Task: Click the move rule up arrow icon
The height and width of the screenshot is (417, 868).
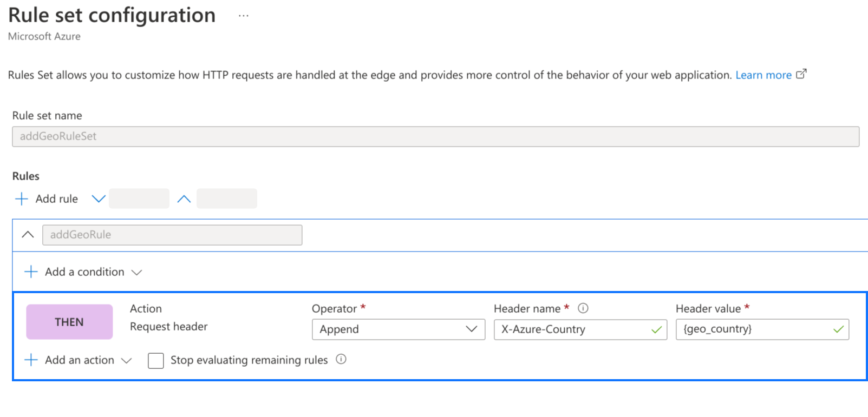Action: coord(184,199)
